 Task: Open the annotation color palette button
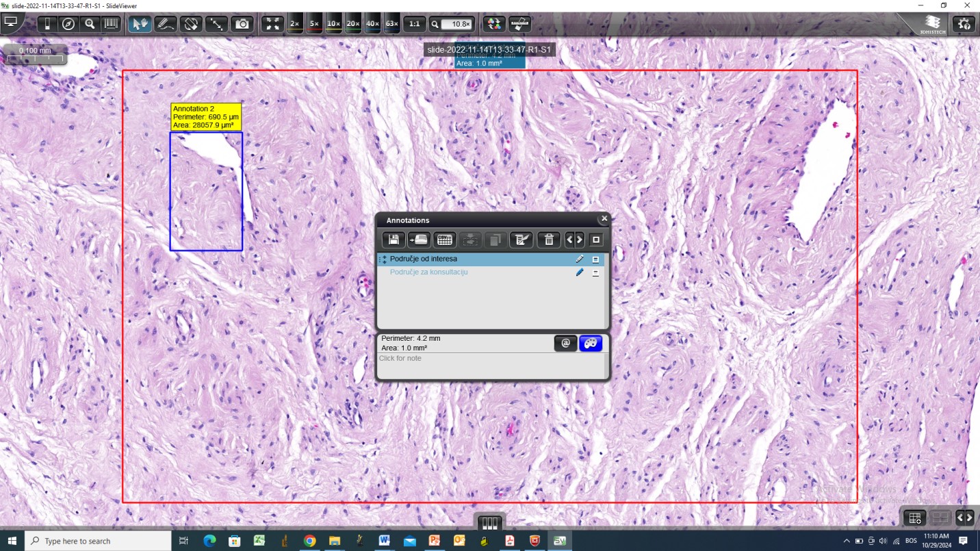click(591, 344)
